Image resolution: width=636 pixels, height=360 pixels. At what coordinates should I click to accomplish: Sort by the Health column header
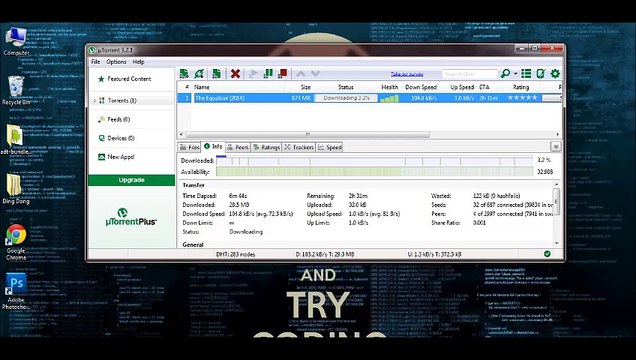coord(389,87)
